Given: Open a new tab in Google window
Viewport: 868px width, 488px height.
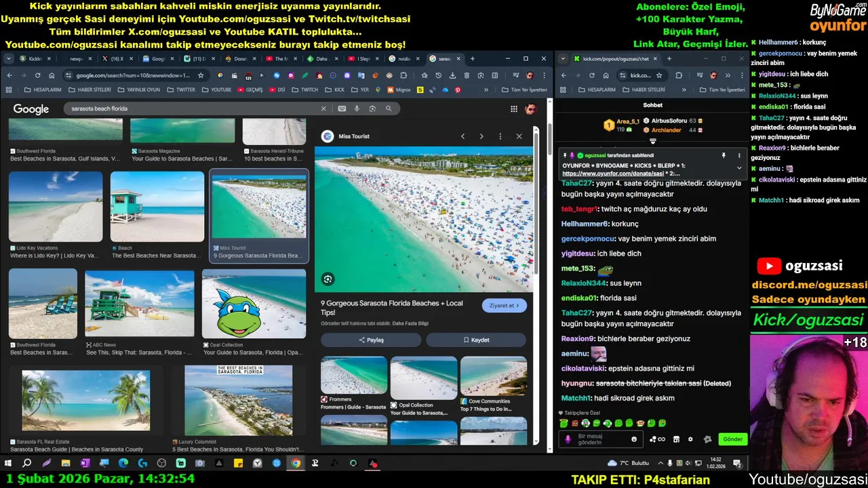Looking at the screenshot, I should tap(473, 59).
